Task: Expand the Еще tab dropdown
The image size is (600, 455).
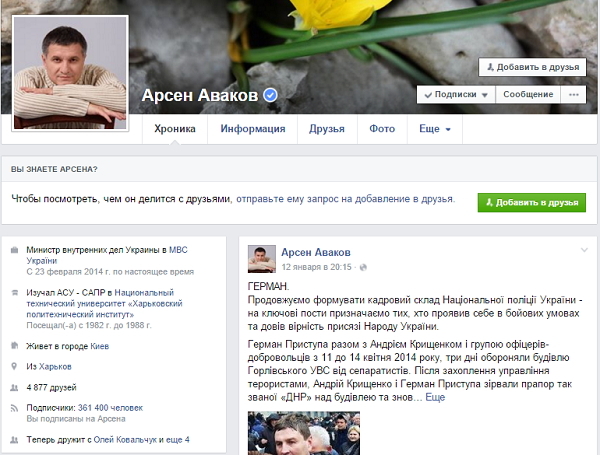Action: coord(435,129)
